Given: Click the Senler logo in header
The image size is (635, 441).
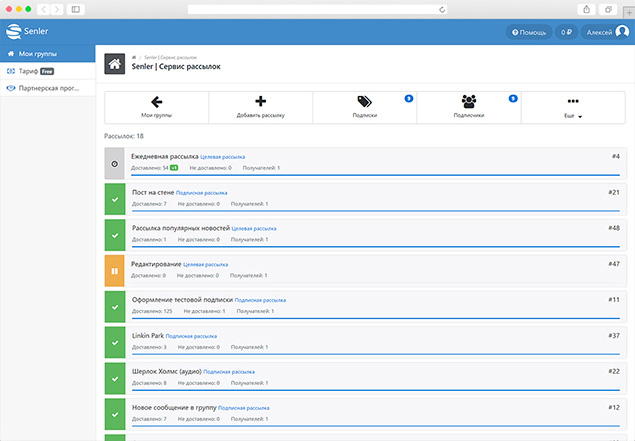Looking at the screenshot, I should point(27,31).
